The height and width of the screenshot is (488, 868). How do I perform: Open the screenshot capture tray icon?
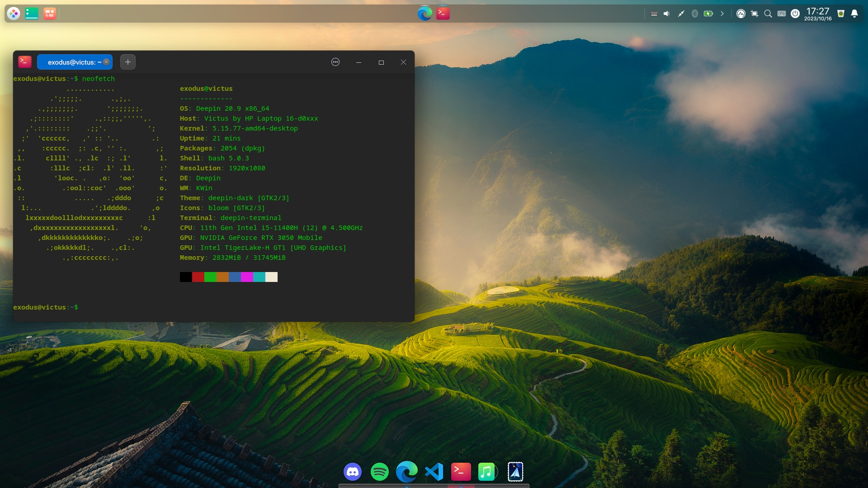(x=754, y=14)
